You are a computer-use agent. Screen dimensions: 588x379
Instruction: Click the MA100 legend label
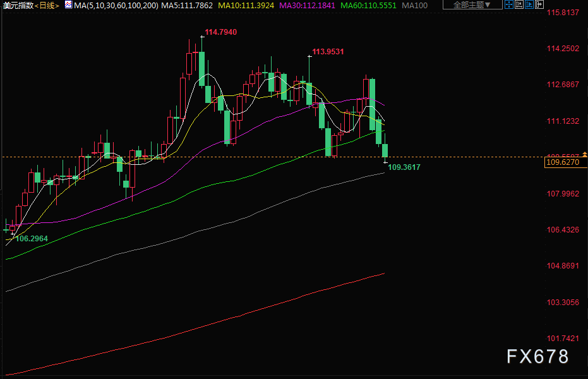click(x=414, y=6)
